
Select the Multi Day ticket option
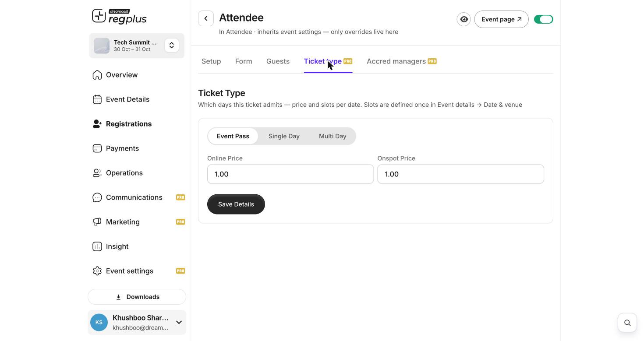(x=333, y=136)
